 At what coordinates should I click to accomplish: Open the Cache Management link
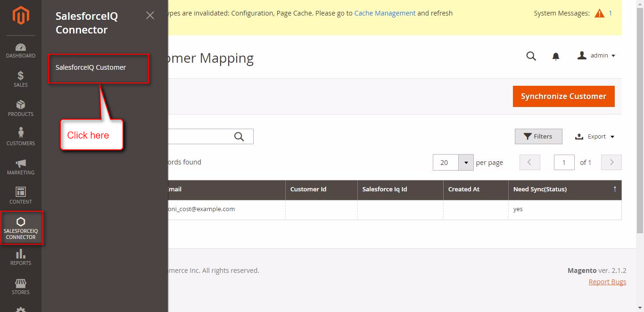385,13
